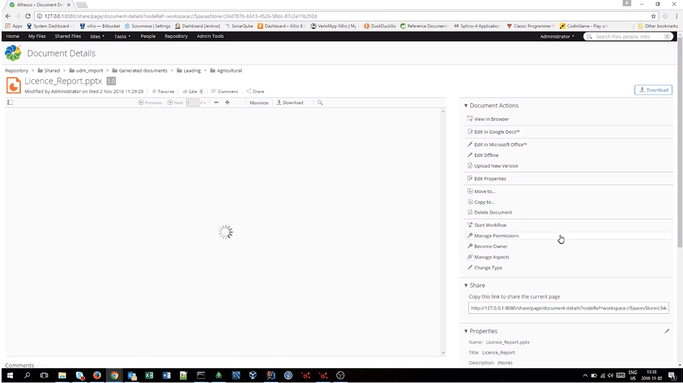Click the browser reload button
683x383 pixels.
point(28,16)
